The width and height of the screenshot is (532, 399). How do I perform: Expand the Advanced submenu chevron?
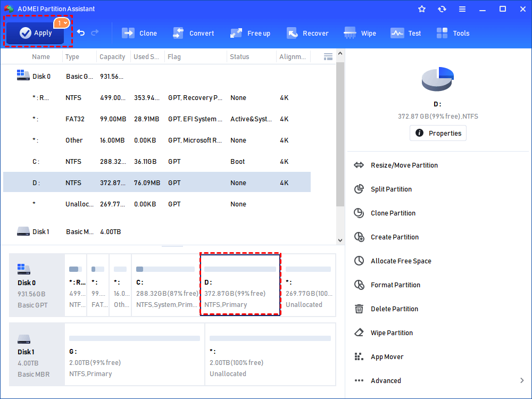522,380
